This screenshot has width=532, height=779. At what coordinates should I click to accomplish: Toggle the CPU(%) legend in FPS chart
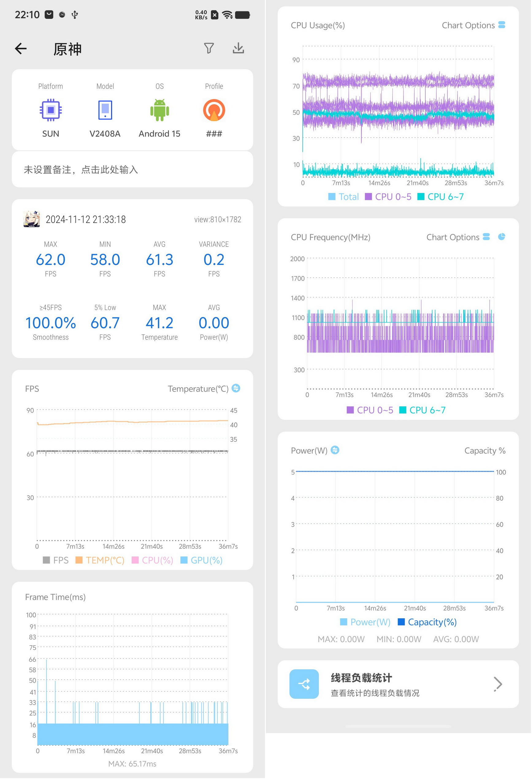tap(152, 560)
